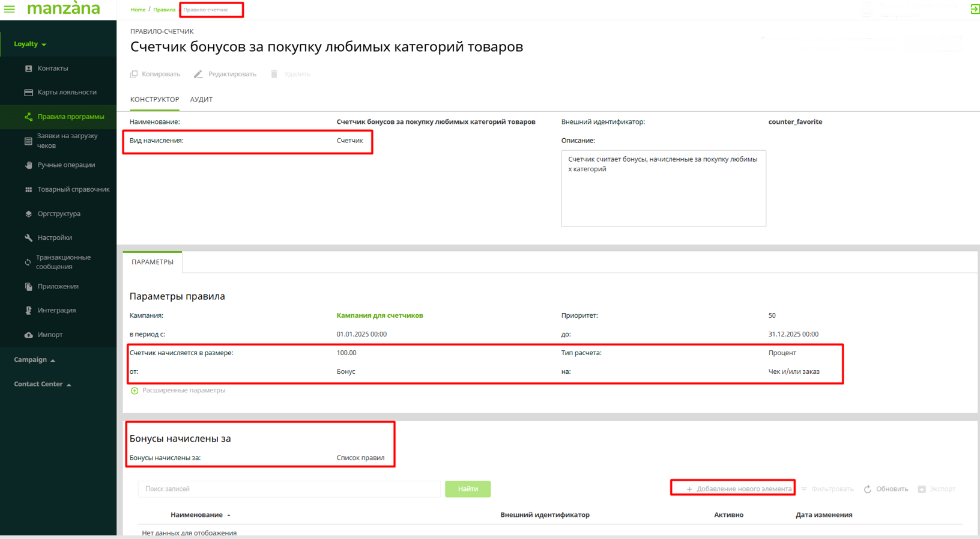Open Ручные операции sidebar item
The width and height of the screenshot is (980, 539).
(66, 165)
